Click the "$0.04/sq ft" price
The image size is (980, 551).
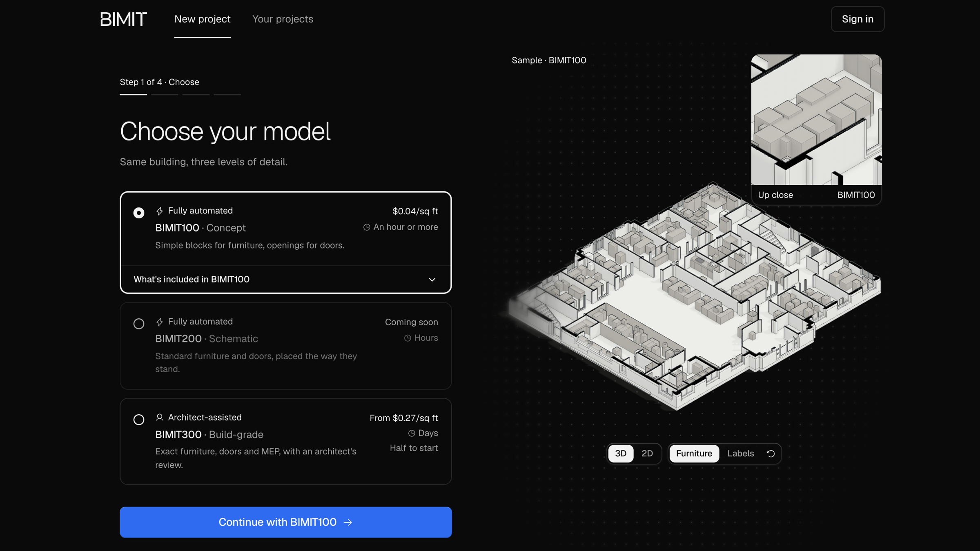pos(415,211)
